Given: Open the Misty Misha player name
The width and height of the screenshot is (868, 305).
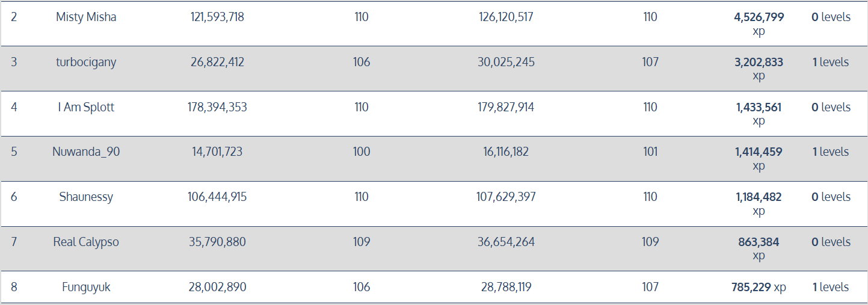Looking at the screenshot, I should click(x=86, y=17).
